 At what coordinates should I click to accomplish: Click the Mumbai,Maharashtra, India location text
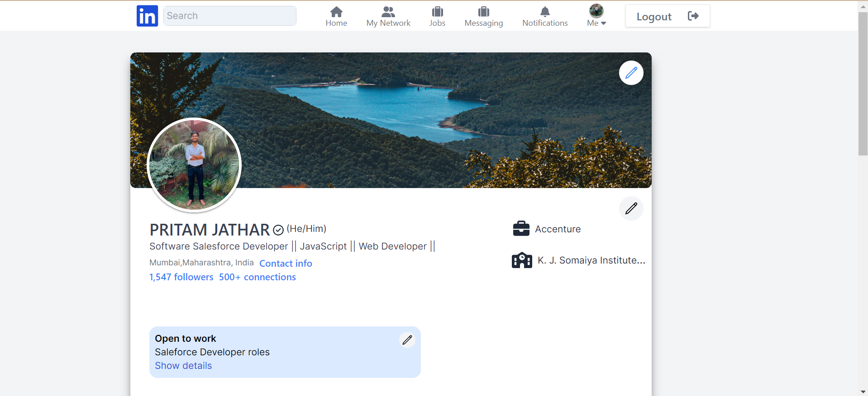click(201, 263)
